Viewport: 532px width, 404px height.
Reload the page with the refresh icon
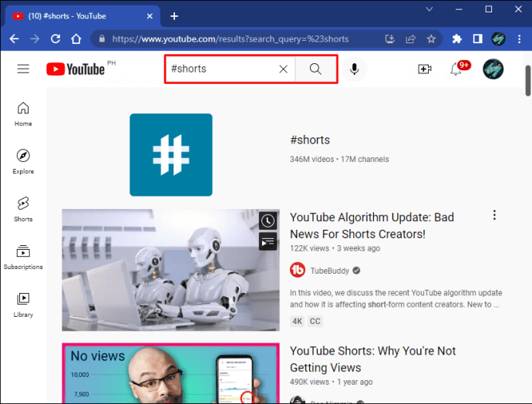pyautogui.click(x=56, y=39)
